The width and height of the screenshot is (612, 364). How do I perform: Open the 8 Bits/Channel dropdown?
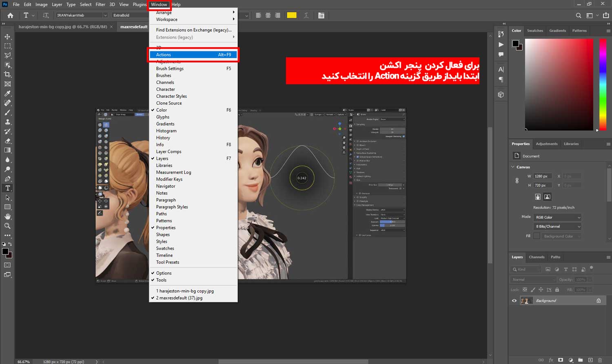click(x=557, y=226)
